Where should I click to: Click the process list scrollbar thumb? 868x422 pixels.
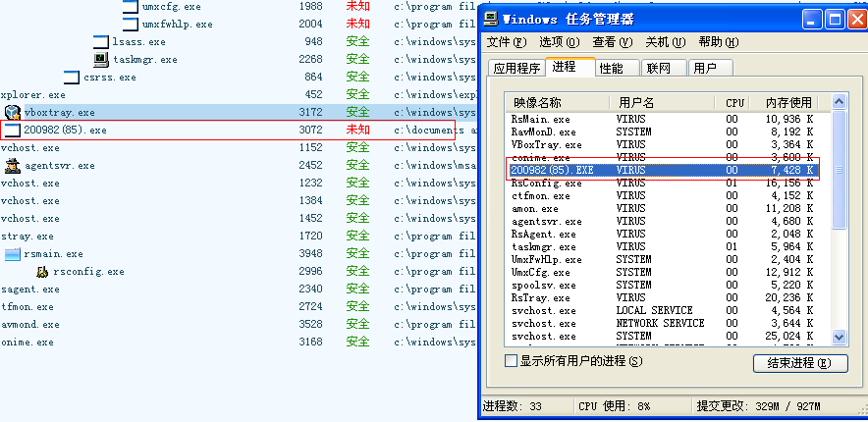point(840,169)
